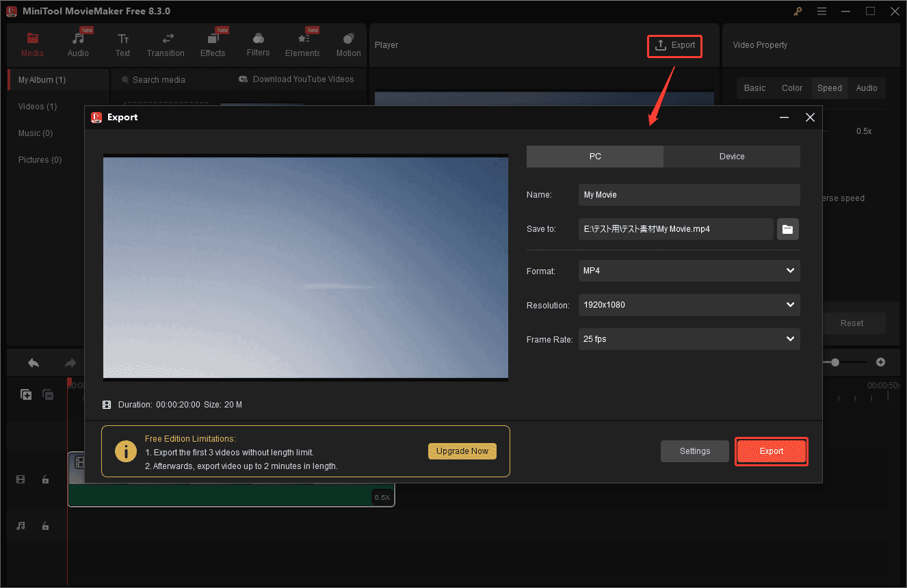Viewport: 907px width, 588px height.
Task: Click the add track icon in timeline
Action: point(26,395)
